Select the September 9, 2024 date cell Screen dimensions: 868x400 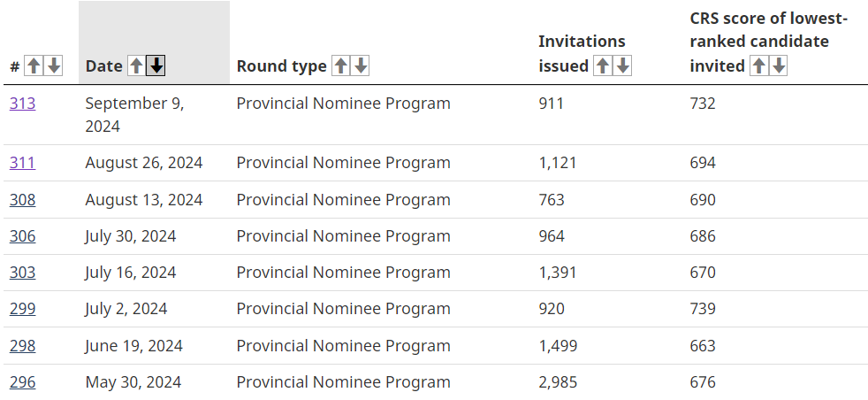click(134, 115)
